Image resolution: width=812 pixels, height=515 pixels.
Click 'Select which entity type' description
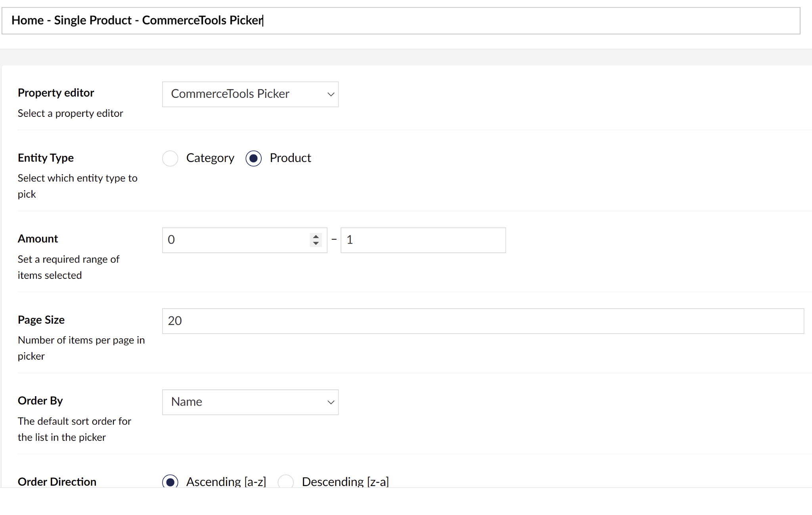[78, 186]
